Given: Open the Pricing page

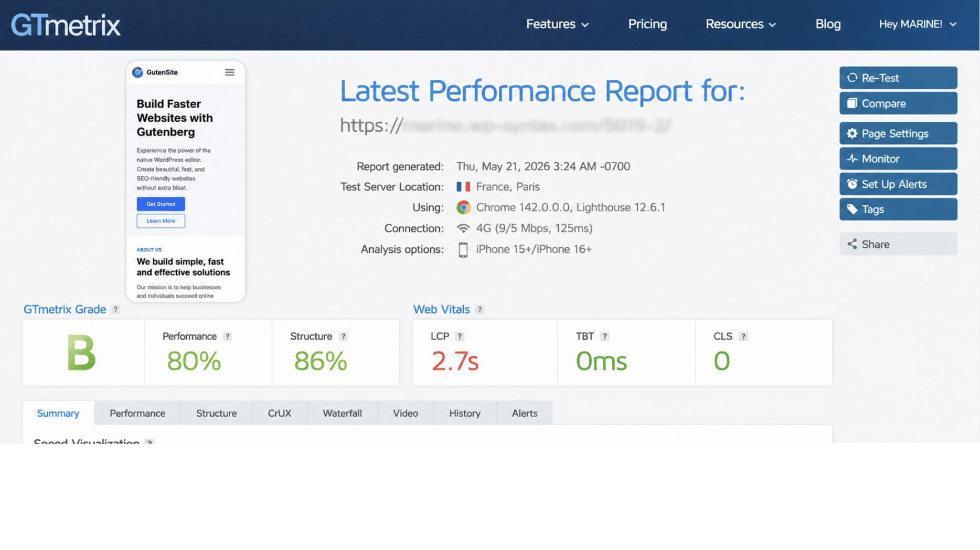Looking at the screenshot, I should (x=647, y=24).
